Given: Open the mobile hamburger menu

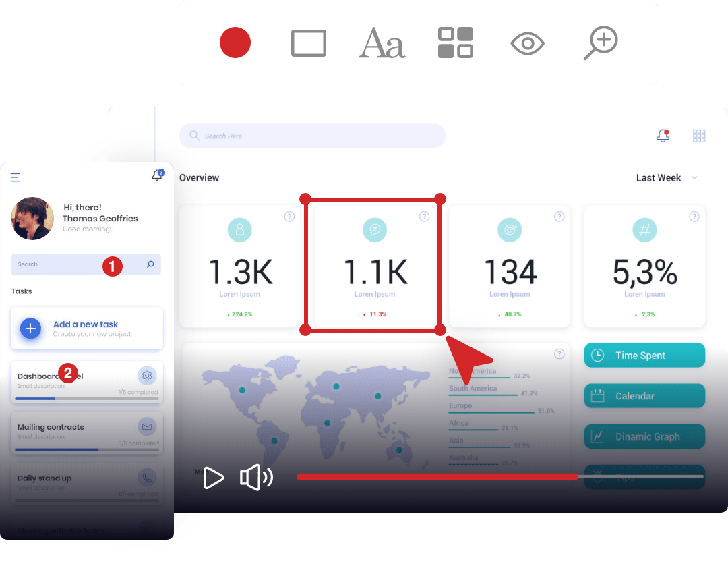Looking at the screenshot, I should click(16, 177).
